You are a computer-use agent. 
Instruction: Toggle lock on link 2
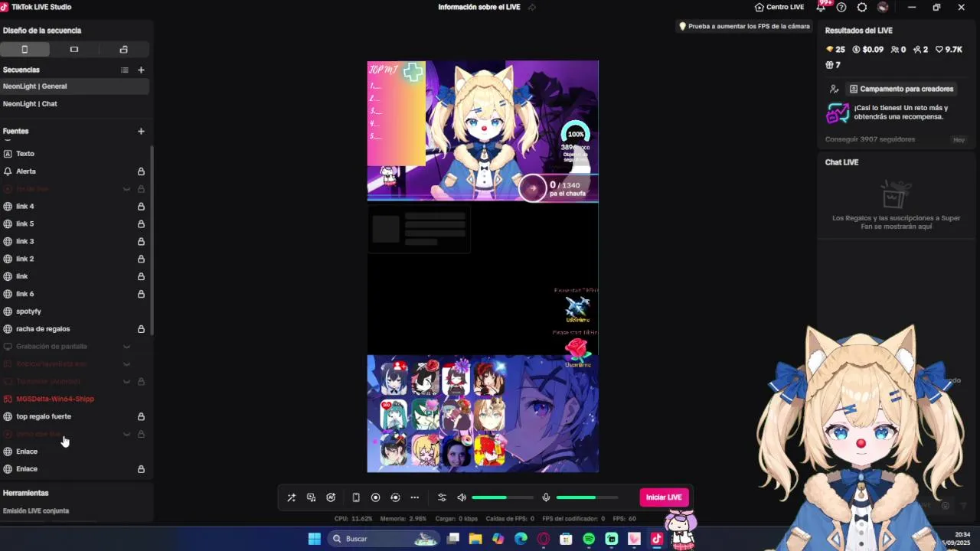click(x=141, y=259)
